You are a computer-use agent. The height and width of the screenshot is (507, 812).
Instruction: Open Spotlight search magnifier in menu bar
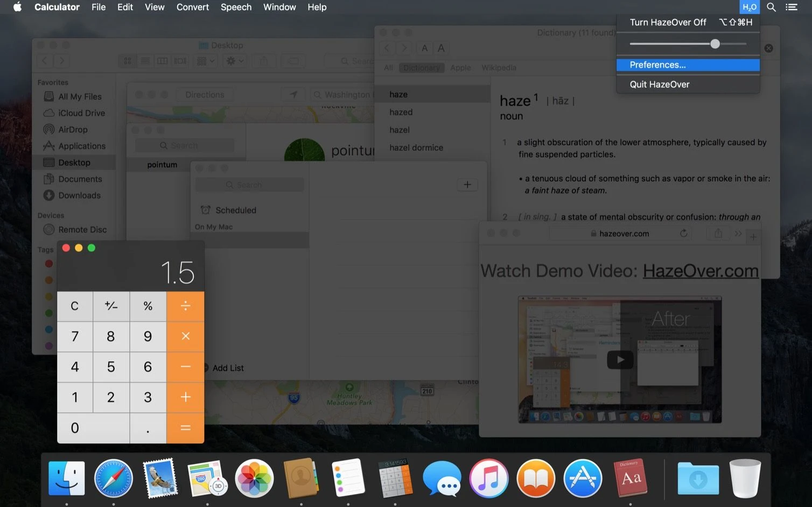coord(771,7)
